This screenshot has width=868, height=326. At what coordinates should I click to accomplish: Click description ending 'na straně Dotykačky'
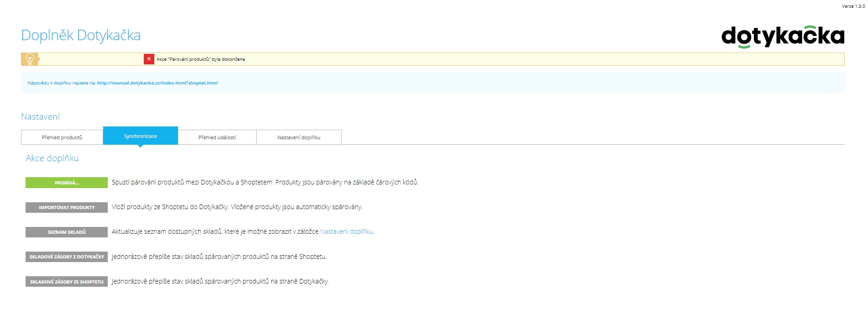point(221,281)
